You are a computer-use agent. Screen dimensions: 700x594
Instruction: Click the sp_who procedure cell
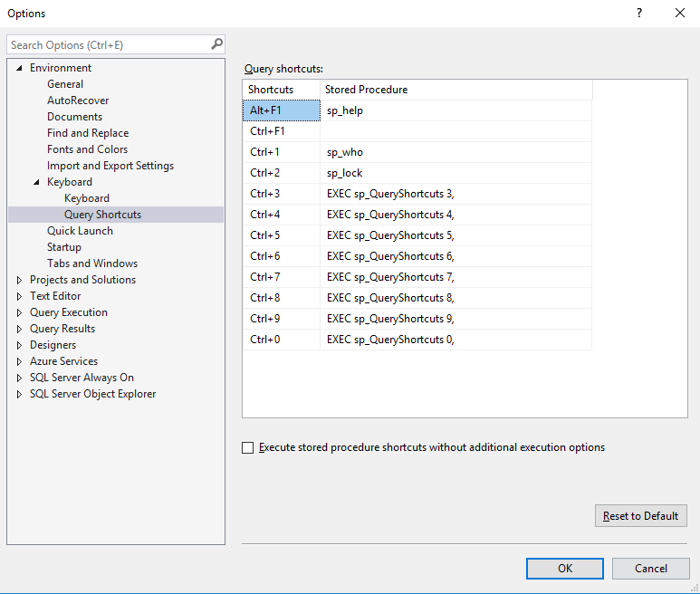click(455, 152)
